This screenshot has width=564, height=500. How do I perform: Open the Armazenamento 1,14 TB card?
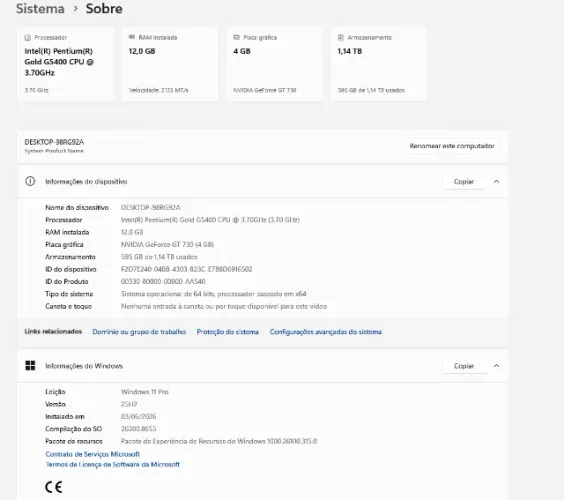click(378, 64)
